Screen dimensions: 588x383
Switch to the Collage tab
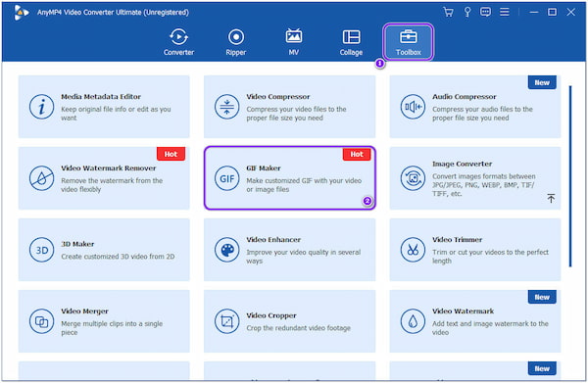(x=351, y=42)
